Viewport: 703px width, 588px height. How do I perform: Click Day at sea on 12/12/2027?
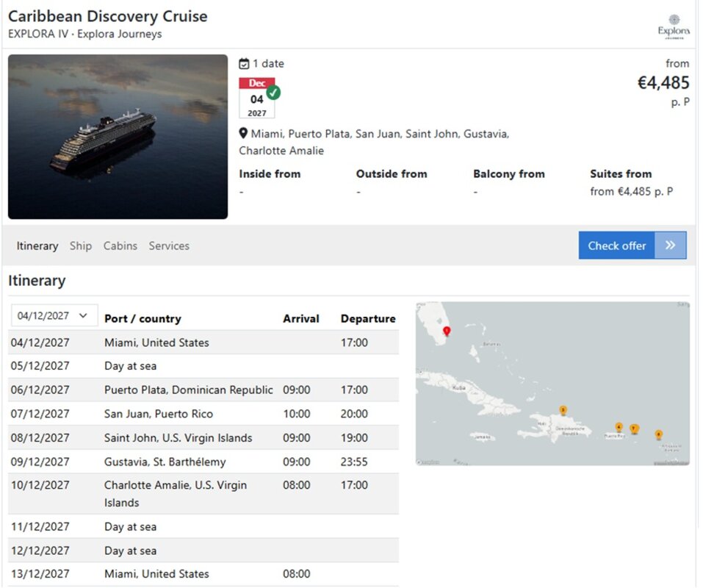(130, 551)
